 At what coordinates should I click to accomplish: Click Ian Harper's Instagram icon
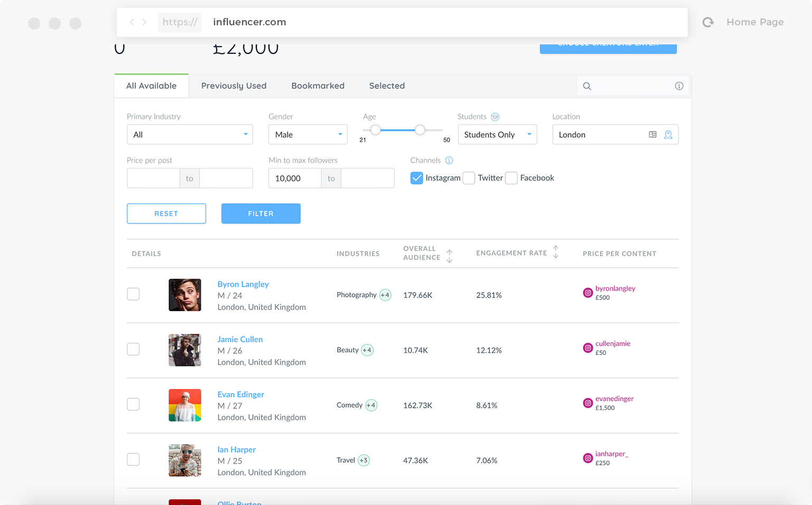coord(588,458)
